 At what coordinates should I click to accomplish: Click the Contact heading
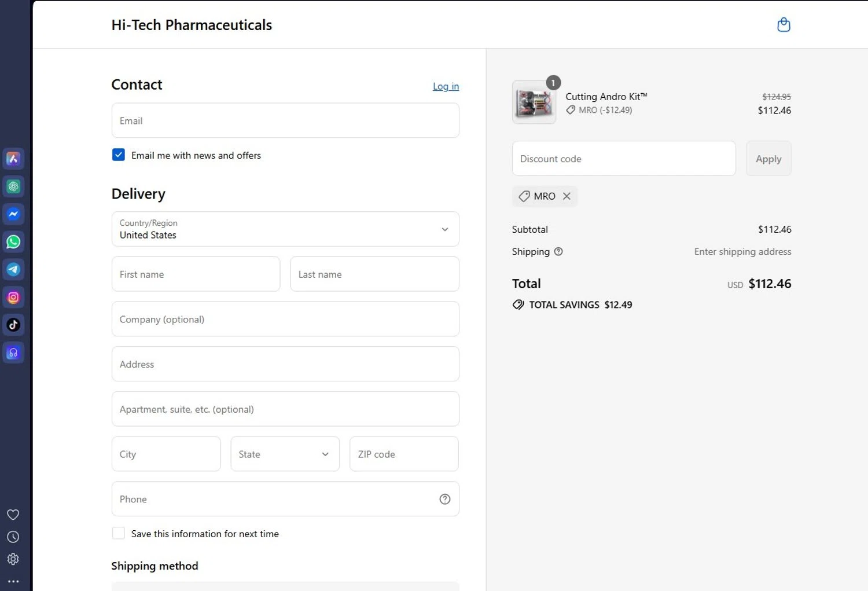[137, 85]
